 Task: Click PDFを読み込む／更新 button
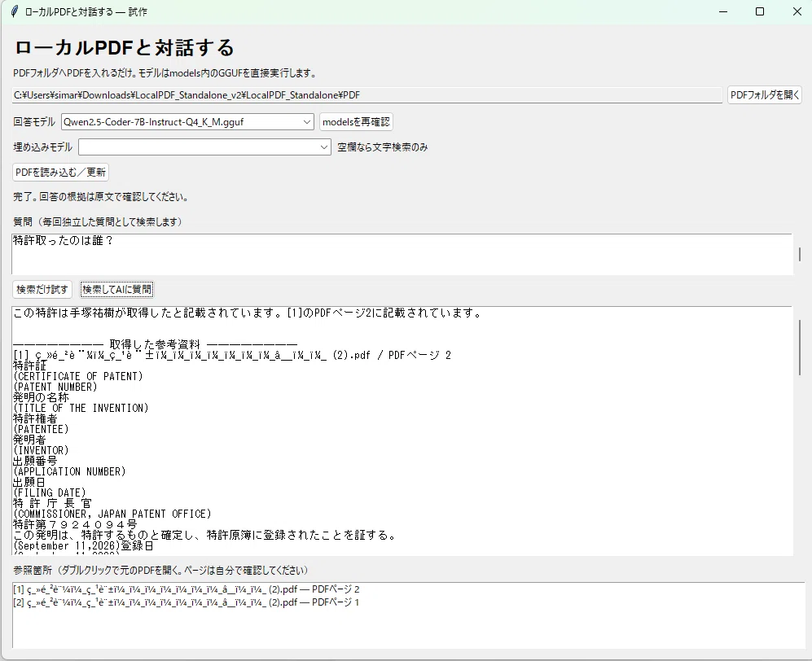pos(60,173)
